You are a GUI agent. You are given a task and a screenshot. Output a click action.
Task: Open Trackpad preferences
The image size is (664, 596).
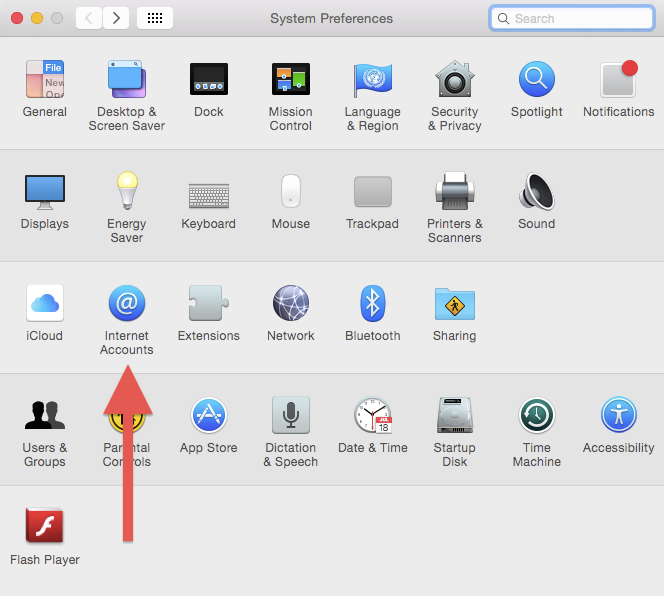373,191
